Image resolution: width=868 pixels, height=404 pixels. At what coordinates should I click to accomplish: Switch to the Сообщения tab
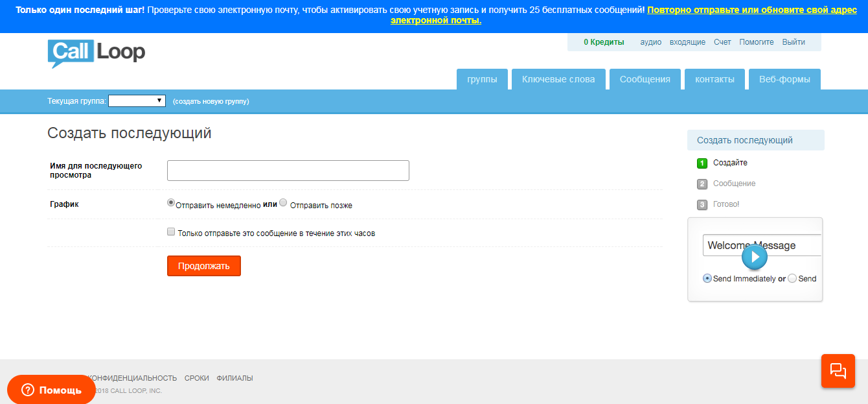coord(645,79)
